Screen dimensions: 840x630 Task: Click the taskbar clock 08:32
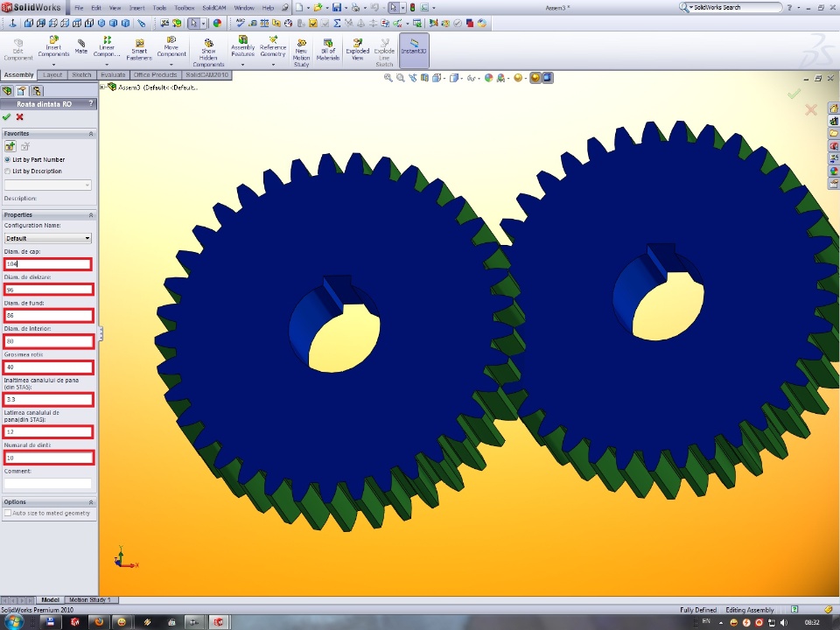click(x=812, y=622)
